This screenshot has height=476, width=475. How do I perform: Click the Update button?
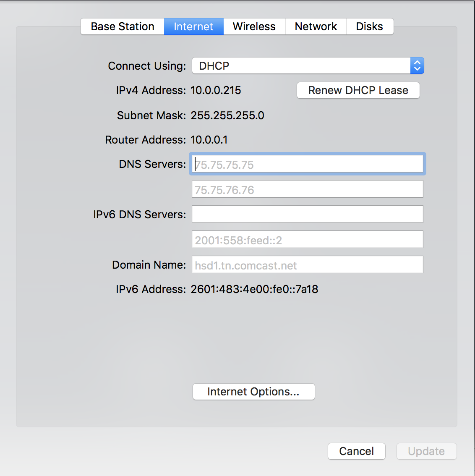(x=426, y=451)
